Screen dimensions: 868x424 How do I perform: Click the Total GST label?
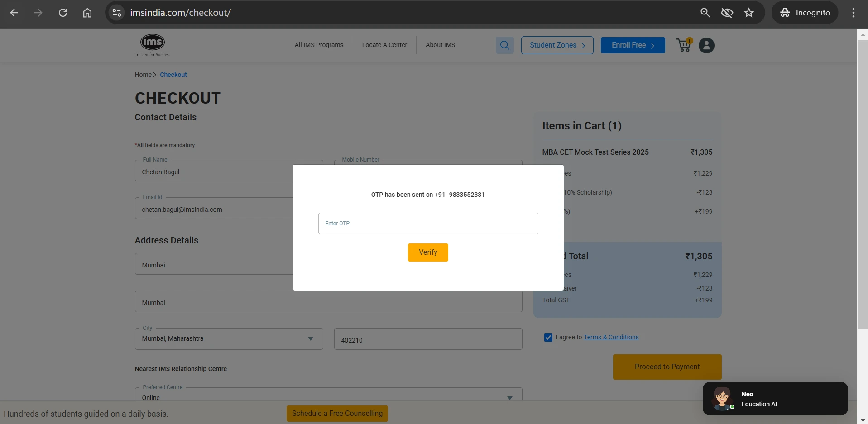point(556,300)
